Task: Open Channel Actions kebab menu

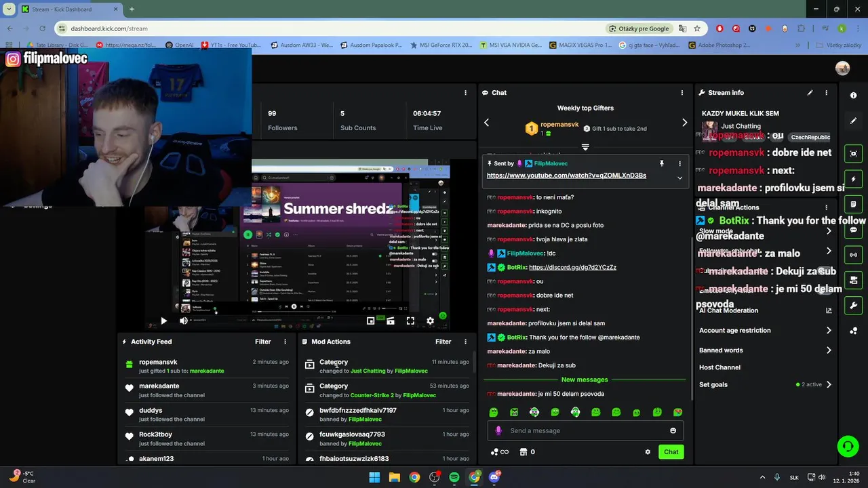Action: (826, 207)
